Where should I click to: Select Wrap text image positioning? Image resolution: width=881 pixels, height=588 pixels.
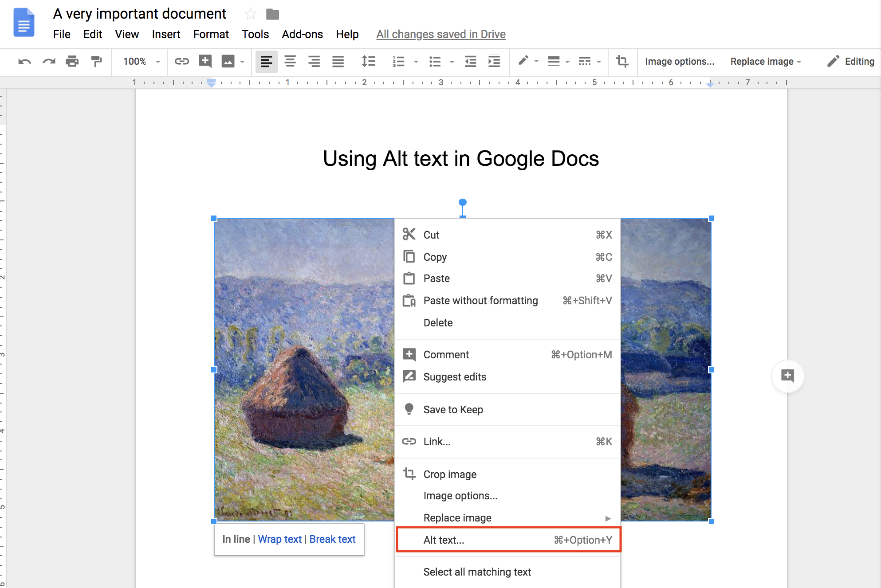pyautogui.click(x=280, y=539)
